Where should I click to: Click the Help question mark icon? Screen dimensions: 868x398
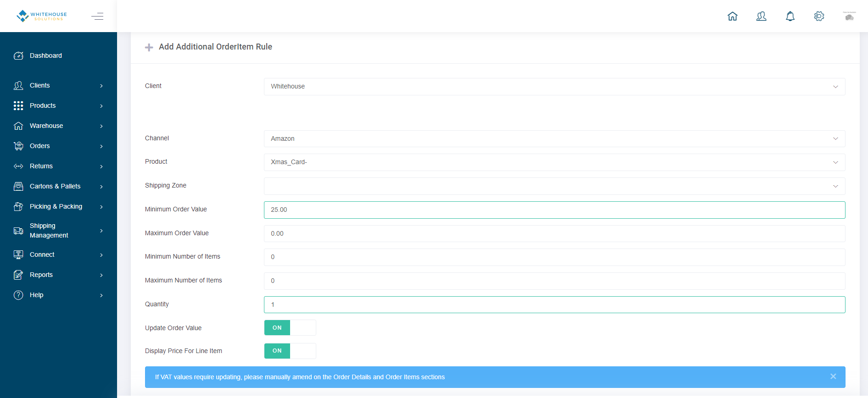(x=18, y=295)
